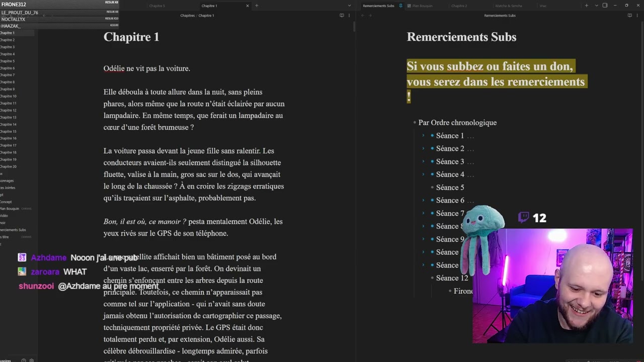Click the left pane scrollbar
Screen dimensions: 644x362
(x=354, y=28)
